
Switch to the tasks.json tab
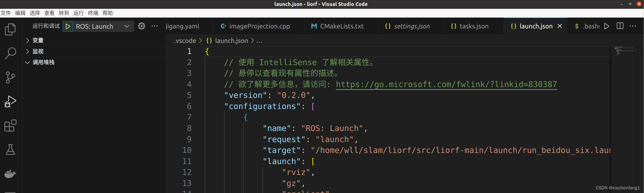click(474, 26)
